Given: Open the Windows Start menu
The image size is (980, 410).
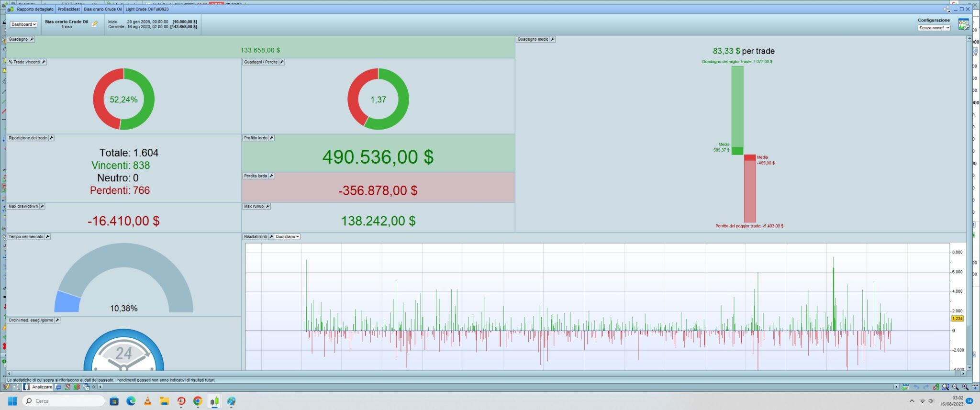Looking at the screenshot, I should tap(12, 401).
